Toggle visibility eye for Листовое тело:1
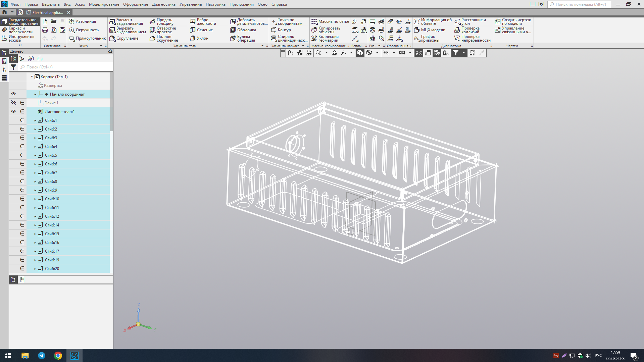Viewport: 644px width, 362px height. coord(13,111)
